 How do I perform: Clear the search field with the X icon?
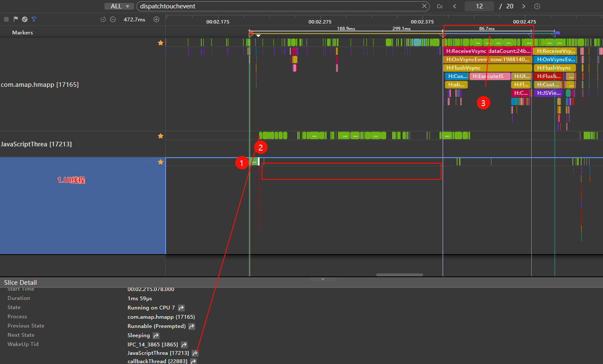[424, 6]
